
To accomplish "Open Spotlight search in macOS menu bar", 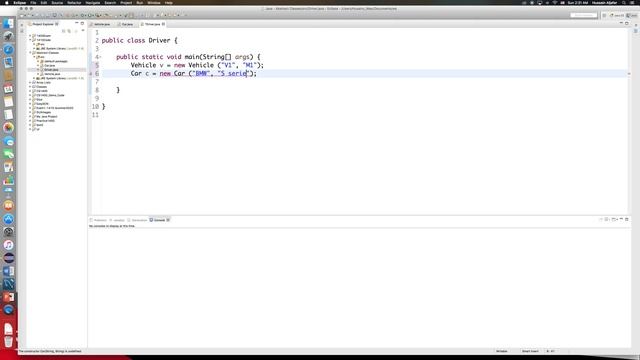I will [x=624, y=2].
